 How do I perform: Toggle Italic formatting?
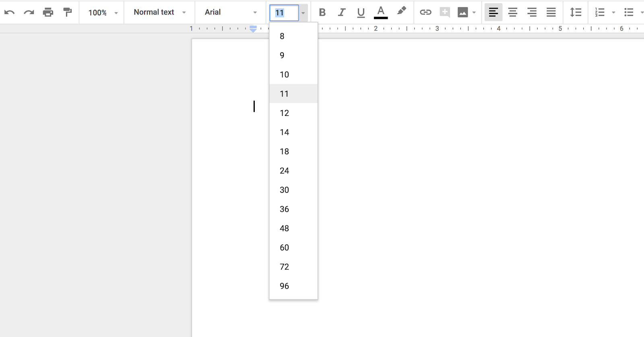[x=341, y=12]
